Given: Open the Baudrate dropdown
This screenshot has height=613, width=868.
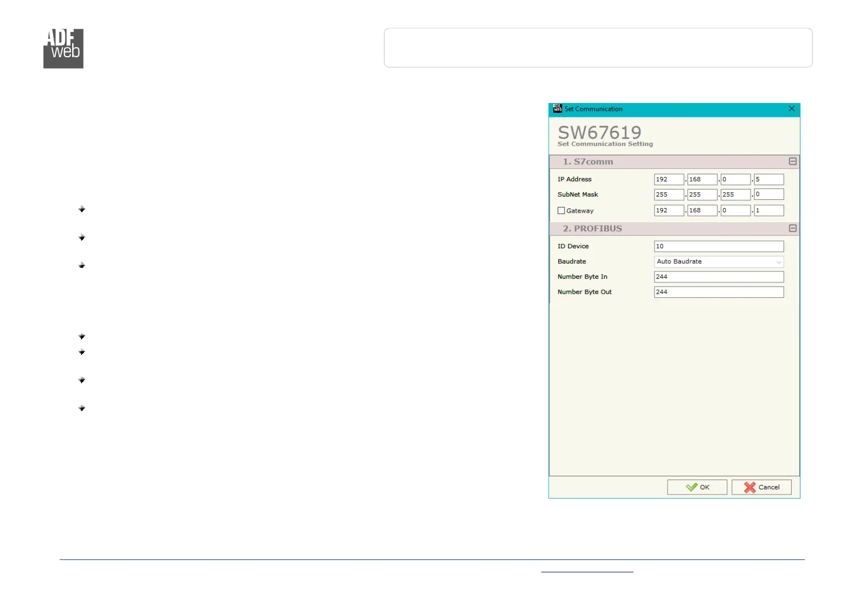Looking at the screenshot, I should point(719,262).
